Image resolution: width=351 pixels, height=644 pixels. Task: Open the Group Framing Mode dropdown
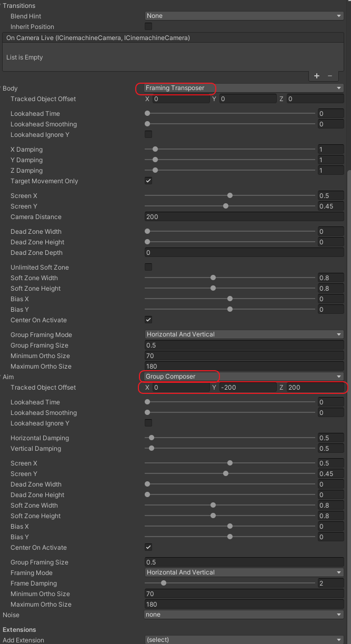click(x=244, y=334)
